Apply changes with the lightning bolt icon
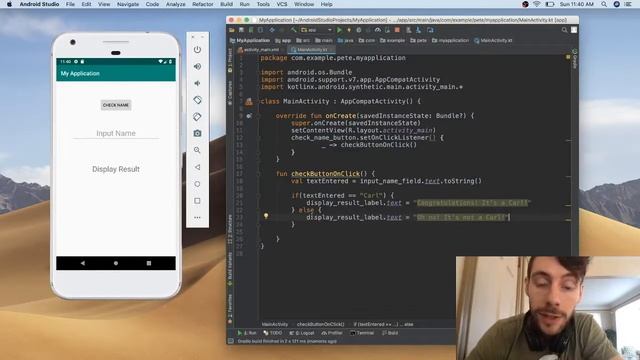640x360 pixels. 349,30
